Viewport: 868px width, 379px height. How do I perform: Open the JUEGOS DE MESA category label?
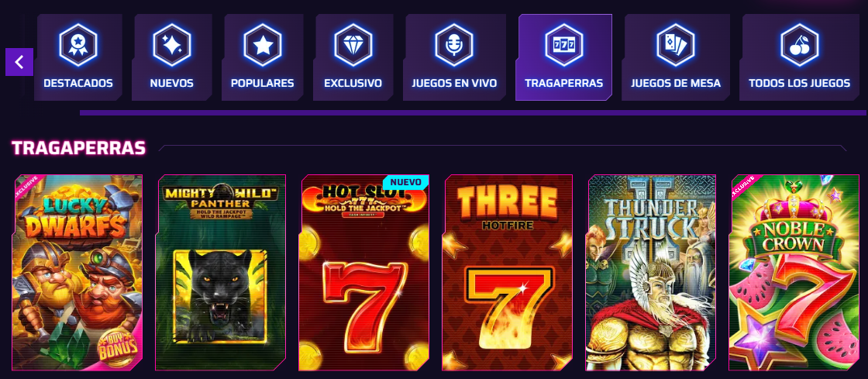point(676,84)
